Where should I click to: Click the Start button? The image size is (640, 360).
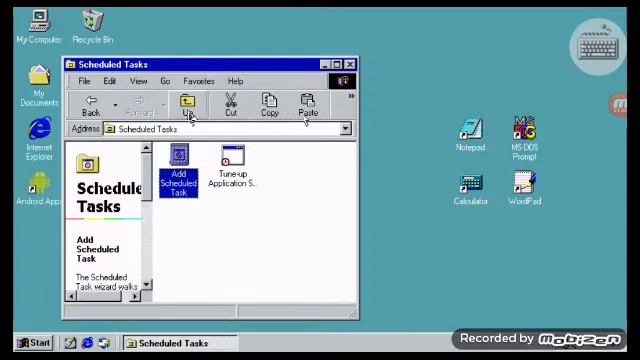(x=34, y=343)
